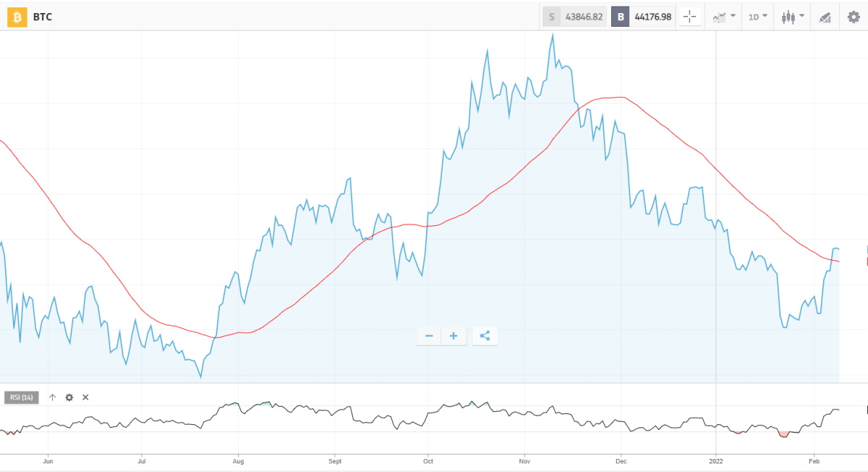Open the 1D time interval dropdown

(x=758, y=17)
